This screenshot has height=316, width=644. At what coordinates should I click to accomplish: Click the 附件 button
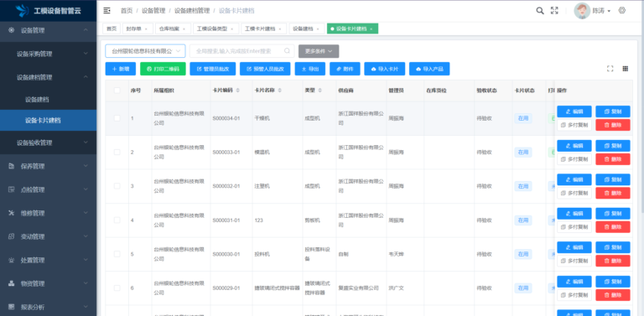pyautogui.click(x=345, y=69)
